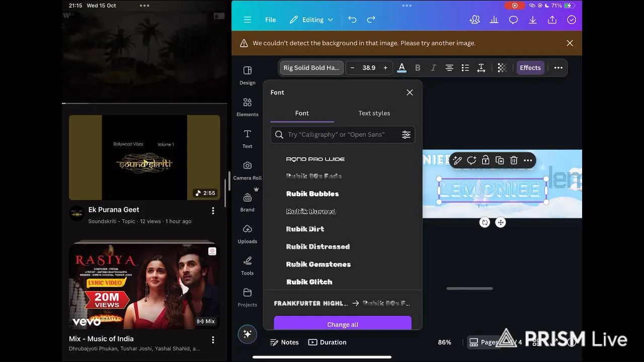Toggle italic formatting

pyautogui.click(x=433, y=68)
